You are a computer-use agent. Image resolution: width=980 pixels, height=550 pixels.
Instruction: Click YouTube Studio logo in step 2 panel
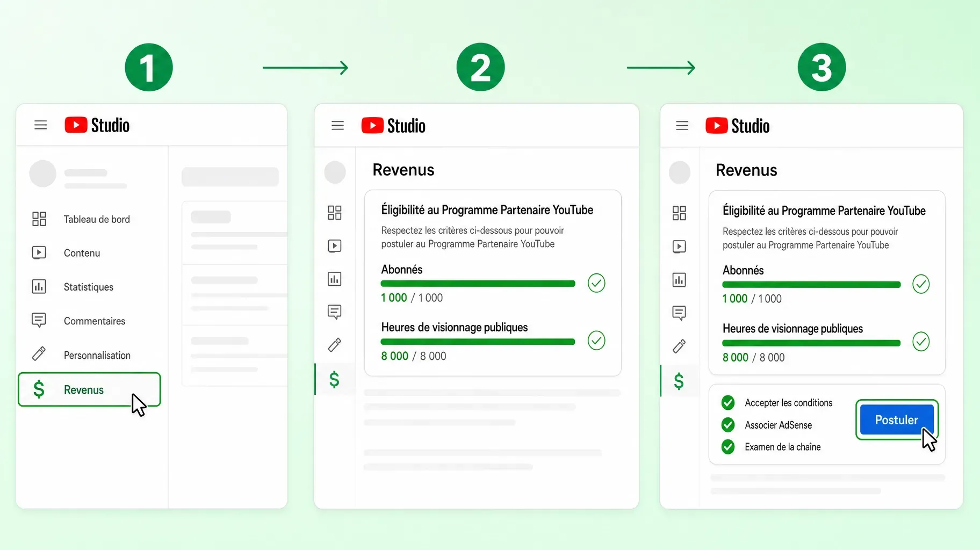coord(393,126)
